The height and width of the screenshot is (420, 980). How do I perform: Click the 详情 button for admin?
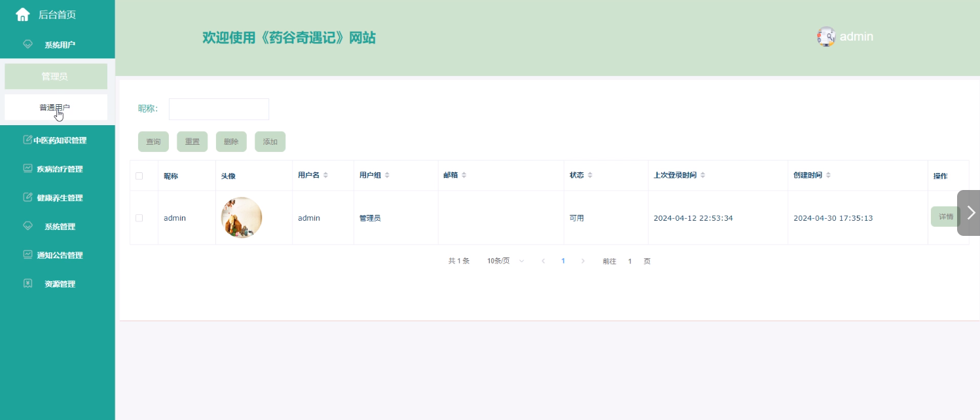[x=945, y=216]
